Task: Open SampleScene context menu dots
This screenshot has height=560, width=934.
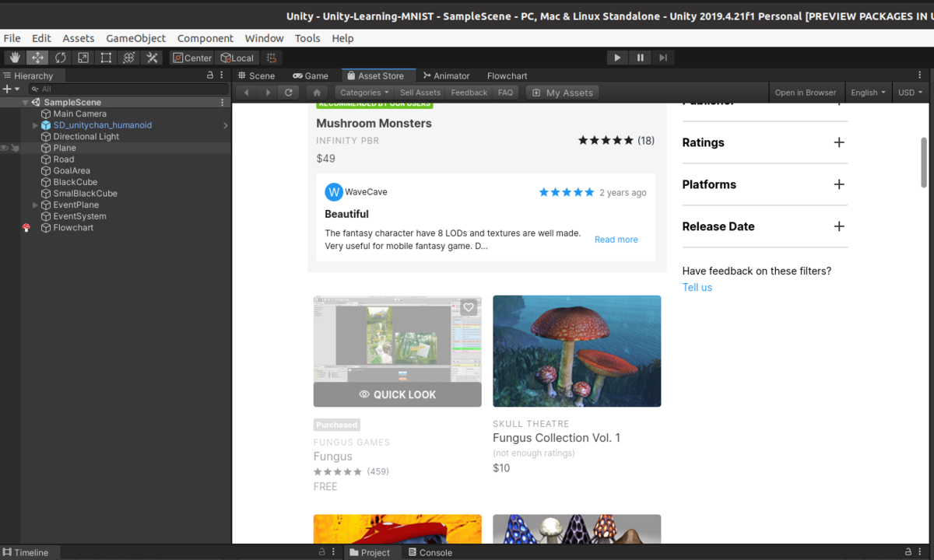Action: (223, 102)
